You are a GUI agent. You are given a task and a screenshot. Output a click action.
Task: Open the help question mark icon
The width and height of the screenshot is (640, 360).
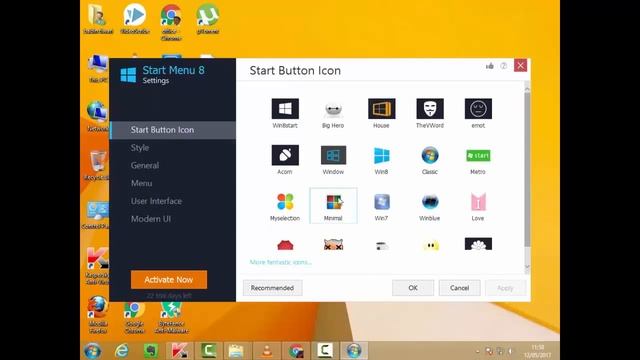[x=504, y=66]
